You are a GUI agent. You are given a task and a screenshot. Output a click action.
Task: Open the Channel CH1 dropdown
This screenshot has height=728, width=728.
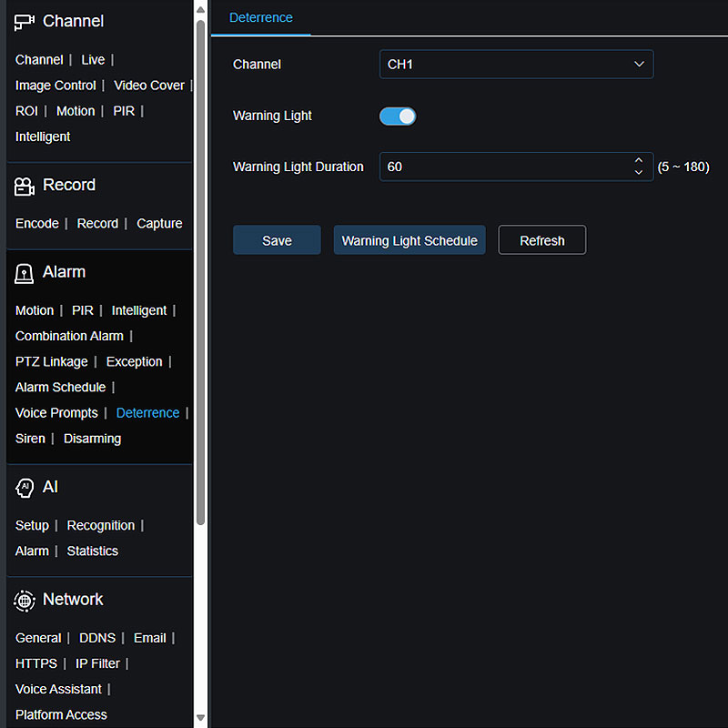[516, 65]
